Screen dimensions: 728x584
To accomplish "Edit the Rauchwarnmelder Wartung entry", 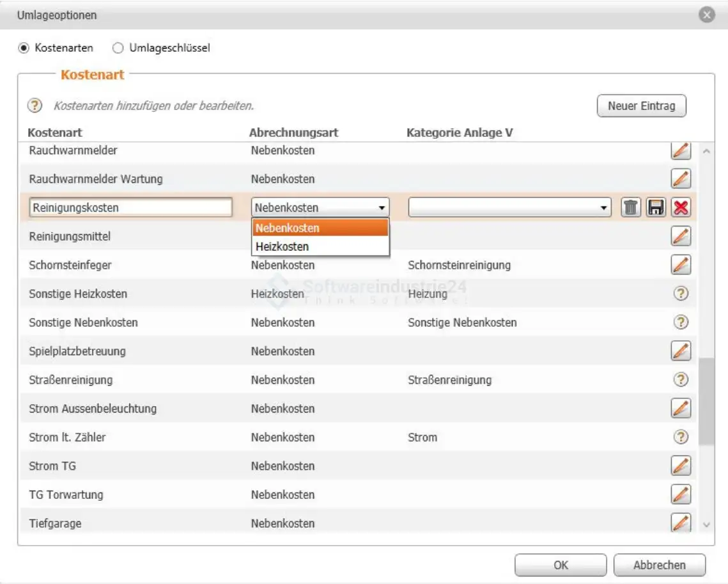I will 681,178.
